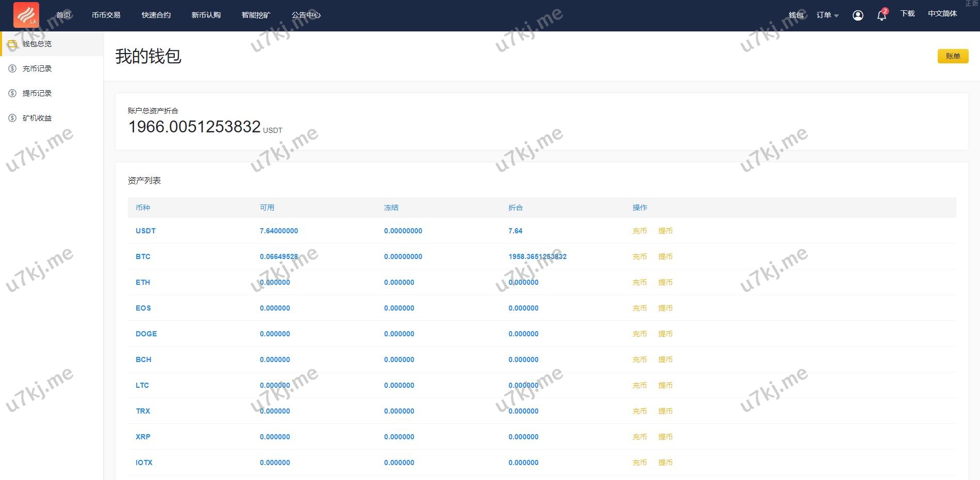Click the wallet overview sidebar icon
The image size is (980, 480).
(x=12, y=44)
